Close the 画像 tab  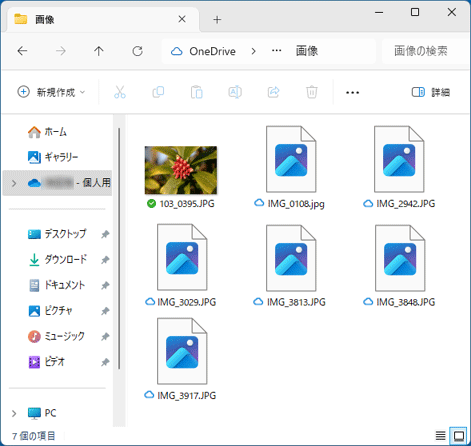(x=182, y=19)
